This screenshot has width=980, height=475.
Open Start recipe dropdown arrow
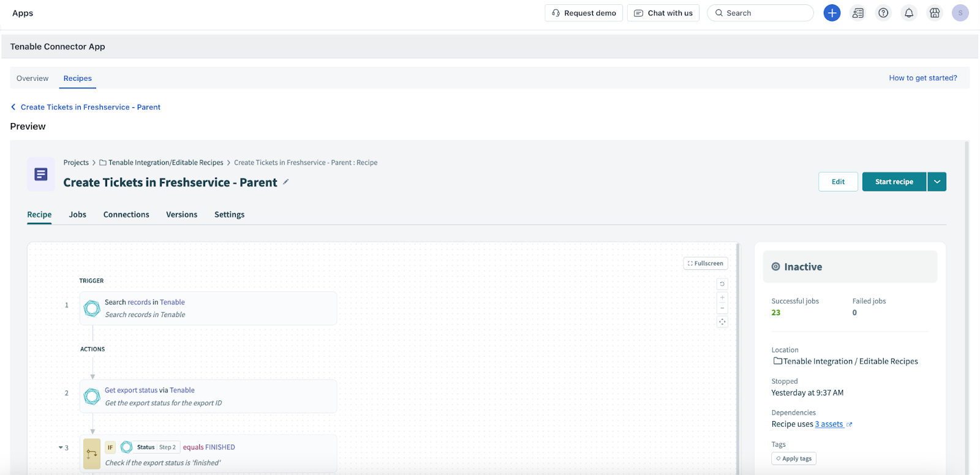937,182
